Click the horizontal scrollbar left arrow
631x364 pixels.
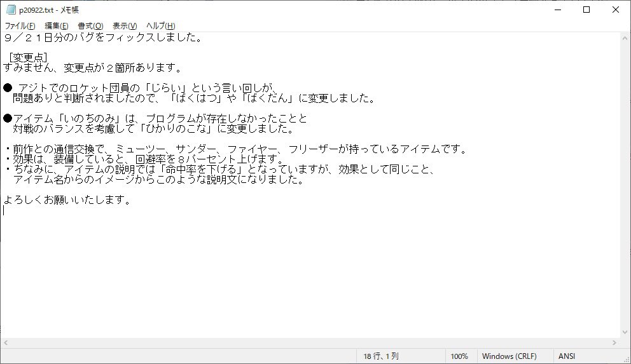coord(6,342)
